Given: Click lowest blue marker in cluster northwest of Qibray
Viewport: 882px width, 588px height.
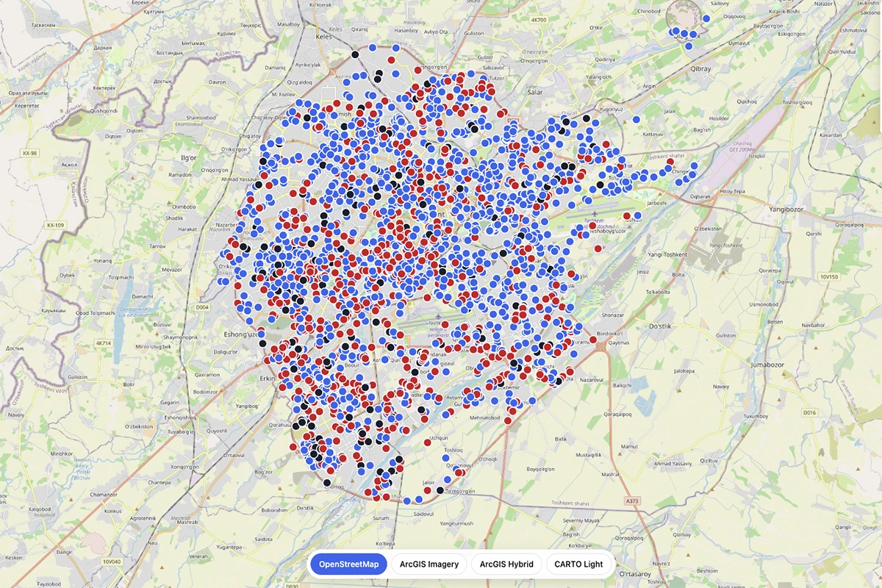Looking at the screenshot, I should [689, 46].
